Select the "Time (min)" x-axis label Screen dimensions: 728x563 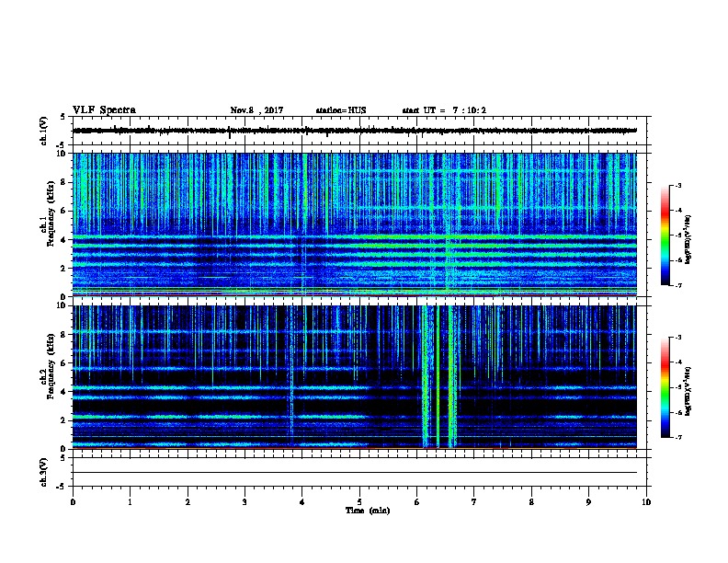pyautogui.click(x=368, y=511)
